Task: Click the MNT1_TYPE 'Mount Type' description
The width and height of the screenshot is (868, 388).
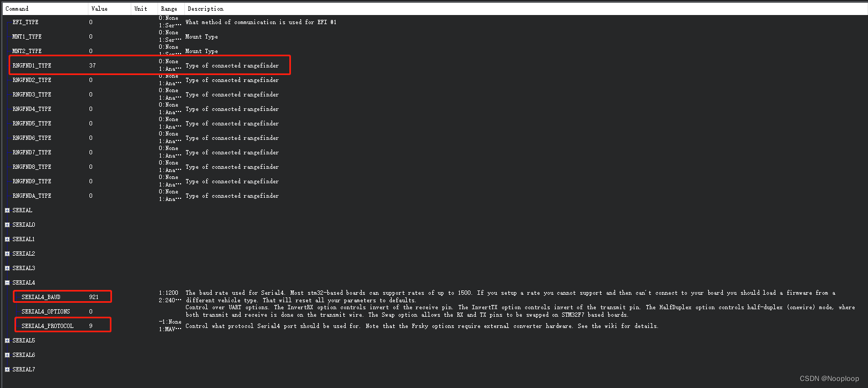Action: [201, 36]
